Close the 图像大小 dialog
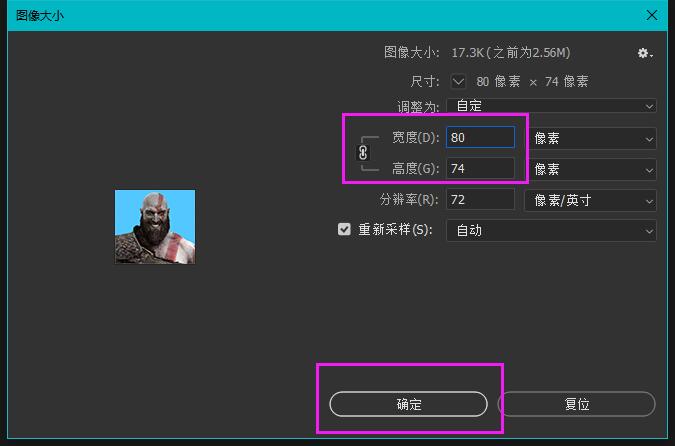 [652, 15]
